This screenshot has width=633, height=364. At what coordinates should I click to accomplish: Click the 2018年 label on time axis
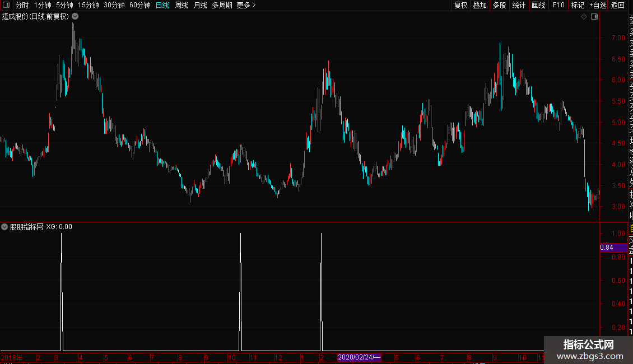pos(12,357)
